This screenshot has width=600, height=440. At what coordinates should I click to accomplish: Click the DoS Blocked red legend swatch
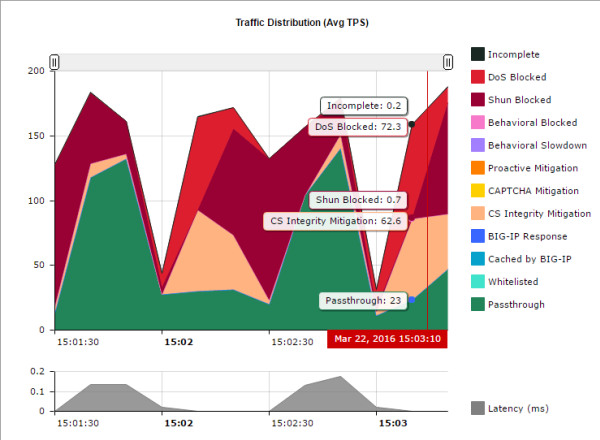(x=478, y=77)
